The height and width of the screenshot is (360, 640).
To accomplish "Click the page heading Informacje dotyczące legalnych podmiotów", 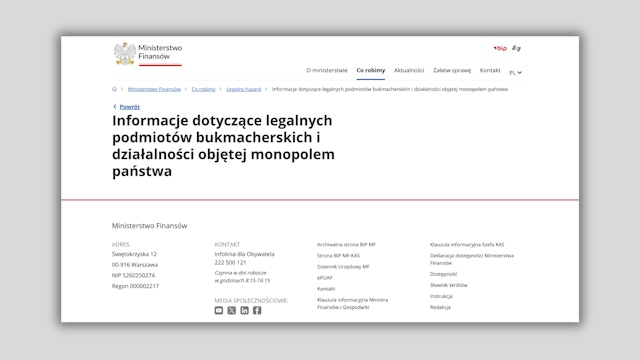I will pyautogui.click(x=223, y=146).
